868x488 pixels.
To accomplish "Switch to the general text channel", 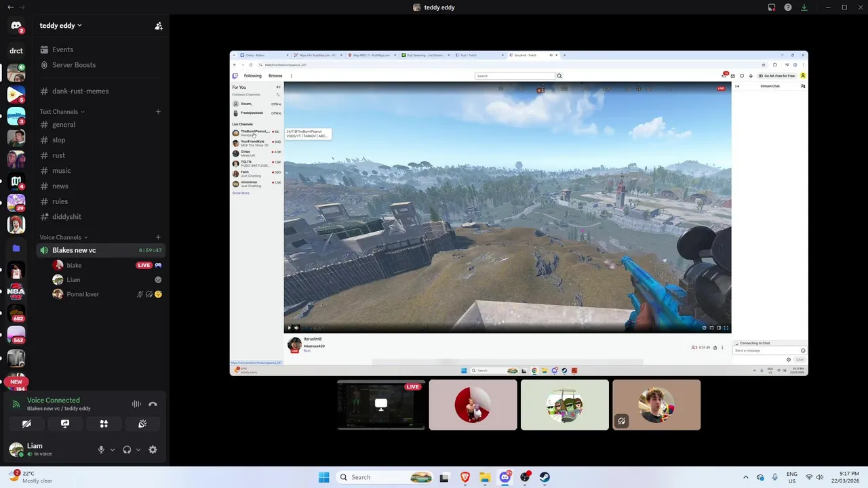I will pos(101,125).
